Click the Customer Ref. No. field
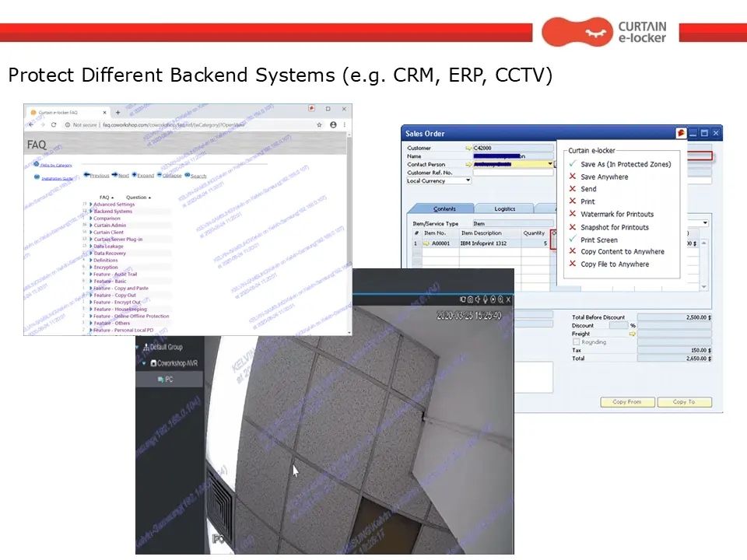 (x=513, y=173)
